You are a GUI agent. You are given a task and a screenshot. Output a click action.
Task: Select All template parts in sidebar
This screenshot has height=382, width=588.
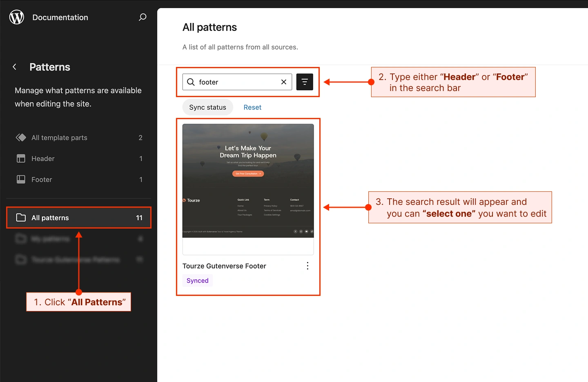(x=60, y=138)
